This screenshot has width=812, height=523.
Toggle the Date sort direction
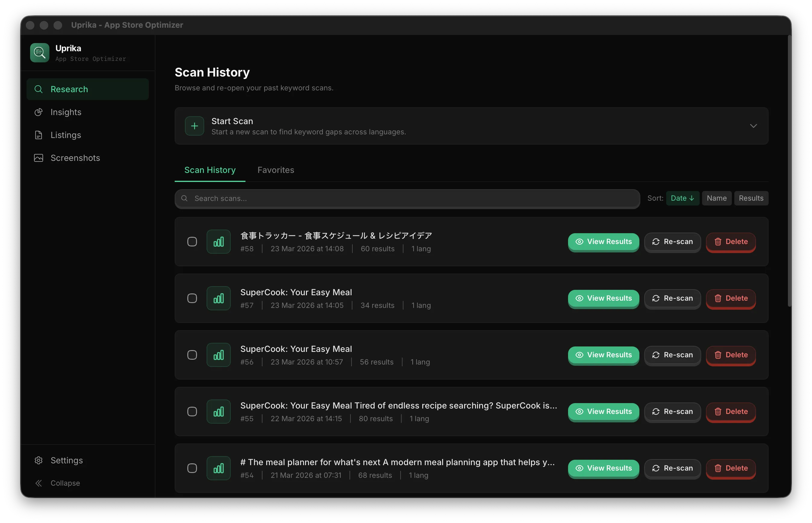682,198
